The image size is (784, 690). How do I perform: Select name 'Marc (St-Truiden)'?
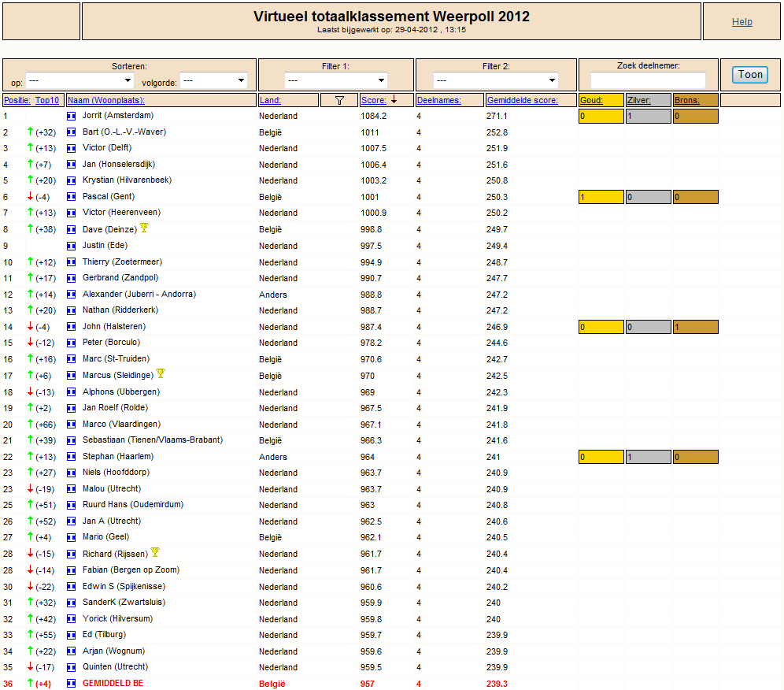[116, 358]
